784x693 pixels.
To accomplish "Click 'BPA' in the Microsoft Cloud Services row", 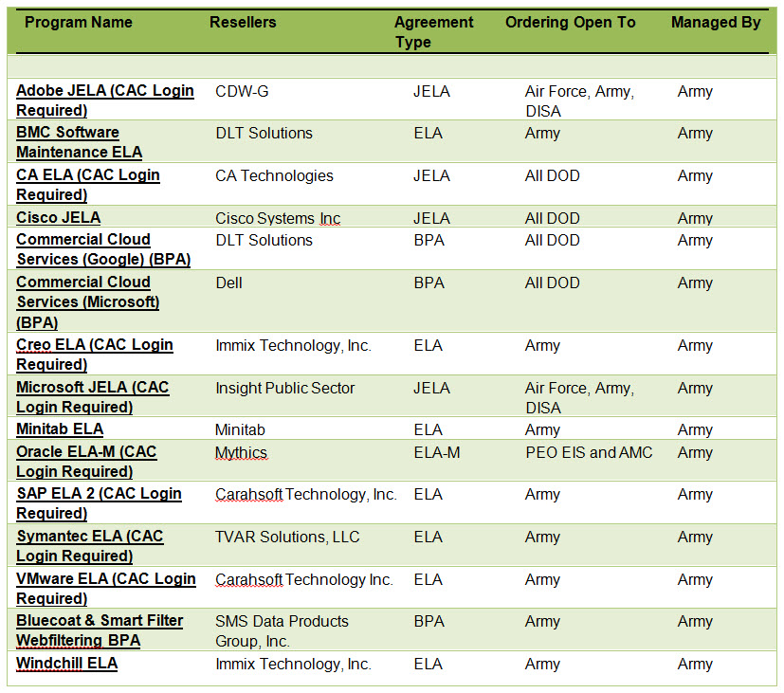I will pos(429,283).
